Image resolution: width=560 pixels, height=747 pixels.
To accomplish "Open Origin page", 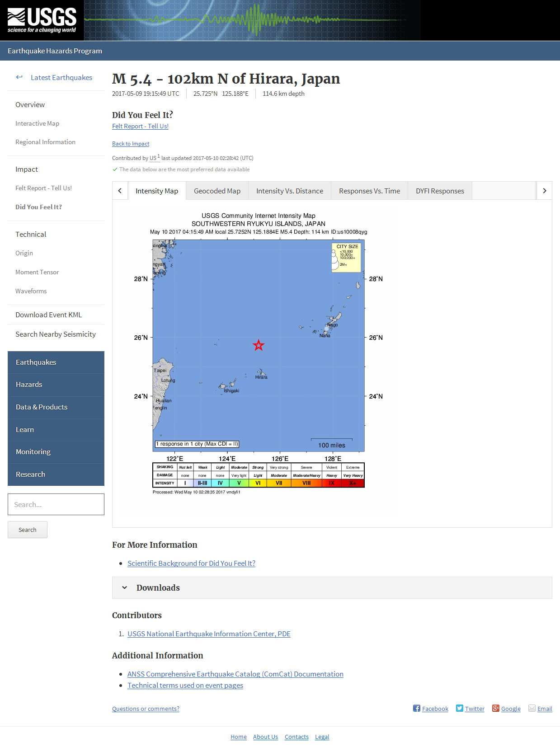I will 24,253.
